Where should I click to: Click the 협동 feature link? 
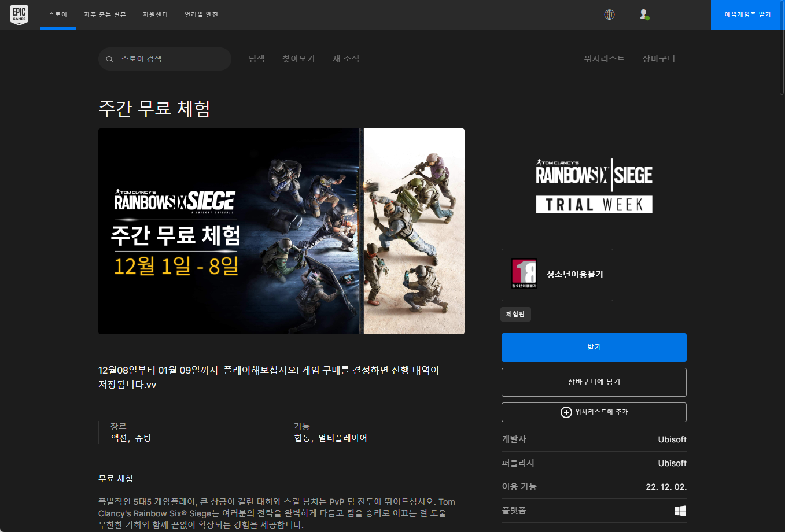[x=303, y=438]
